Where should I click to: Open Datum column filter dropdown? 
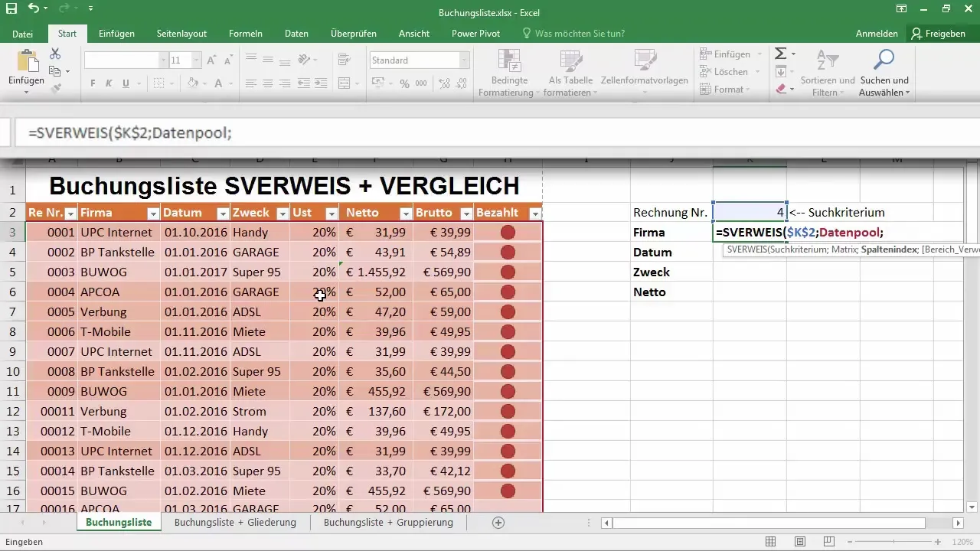(223, 214)
